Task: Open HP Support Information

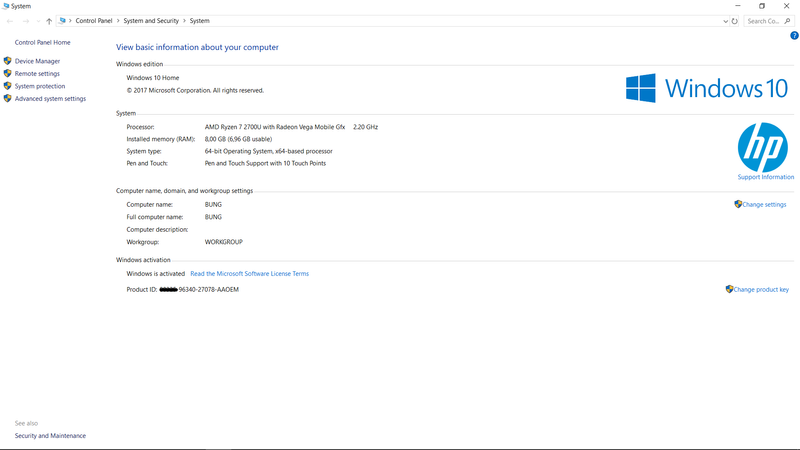Action: (765, 177)
